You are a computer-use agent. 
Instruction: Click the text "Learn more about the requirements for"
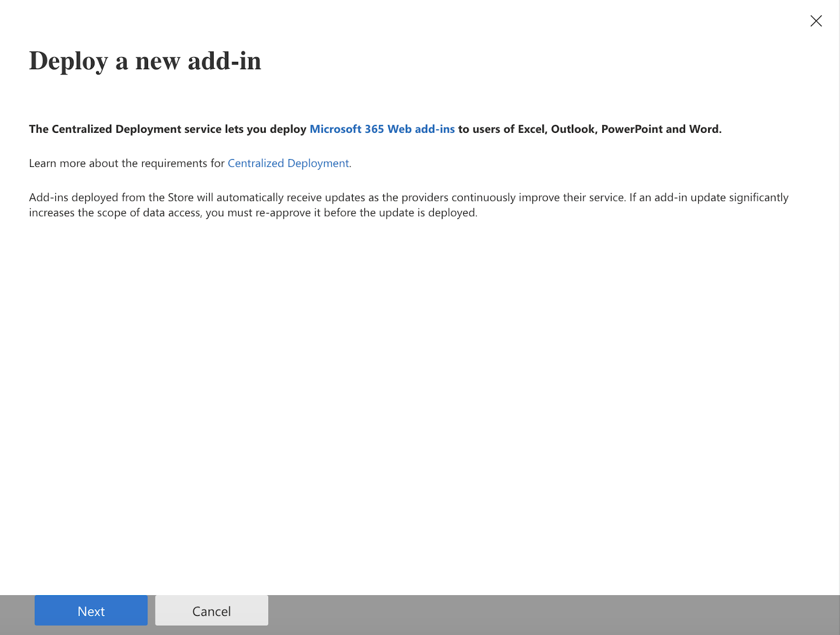pos(127,163)
